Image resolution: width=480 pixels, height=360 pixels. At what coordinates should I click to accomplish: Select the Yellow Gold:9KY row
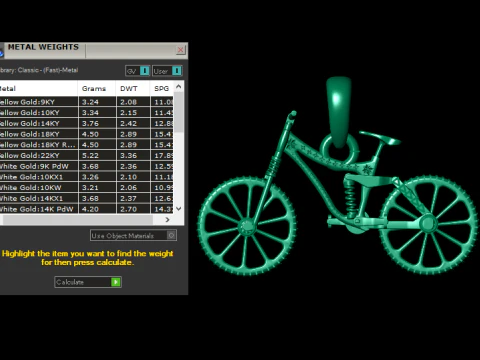[x=87, y=102]
